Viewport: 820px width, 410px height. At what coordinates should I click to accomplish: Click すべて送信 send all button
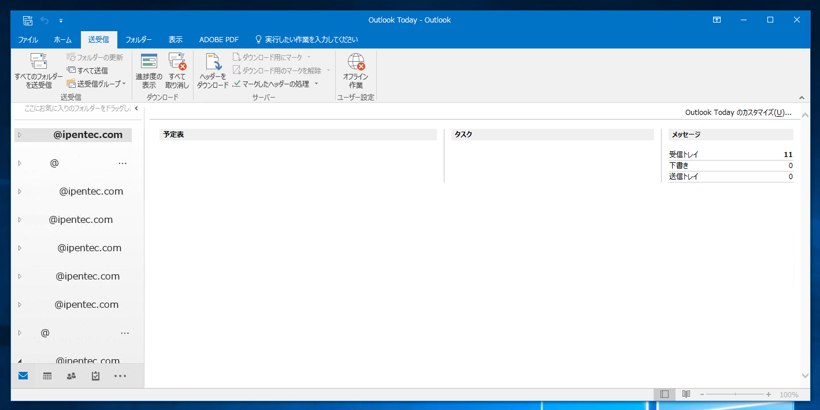point(87,70)
